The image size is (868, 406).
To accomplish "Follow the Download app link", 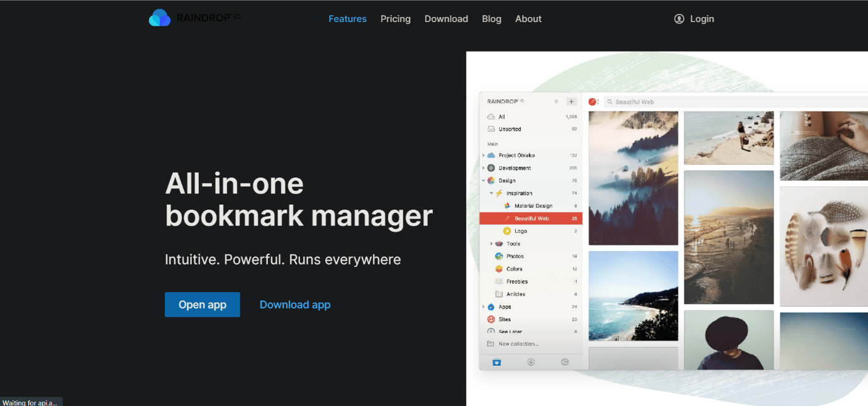I will click(x=295, y=305).
